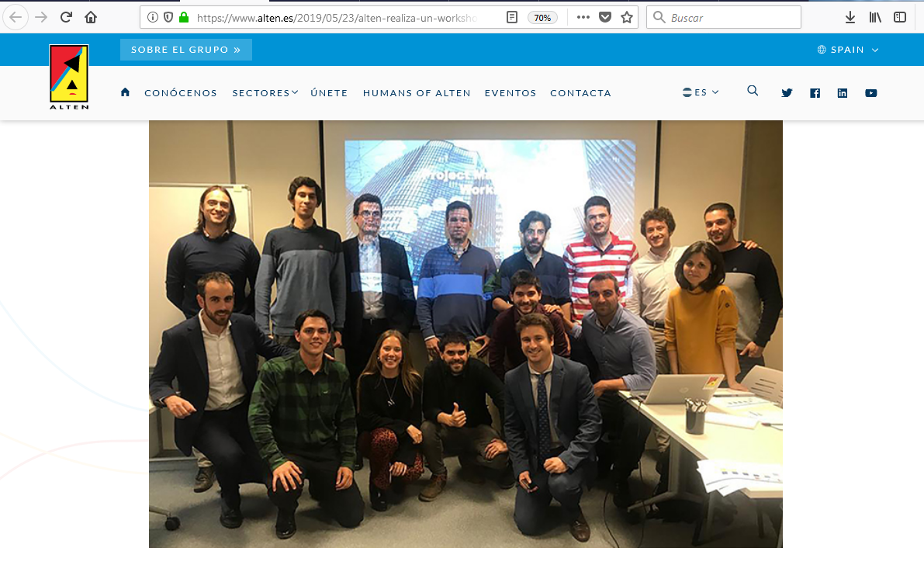Click the SOBRE EL GRUPO button
This screenshot has height=572, width=924.
[185, 50]
